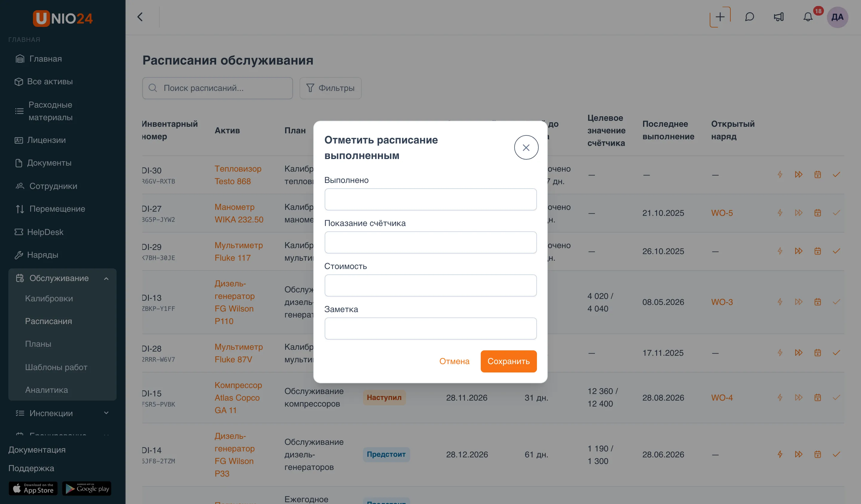Open work order WO-3 link
Image resolution: width=861 pixels, height=504 pixels.
pyautogui.click(x=722, y=302)
